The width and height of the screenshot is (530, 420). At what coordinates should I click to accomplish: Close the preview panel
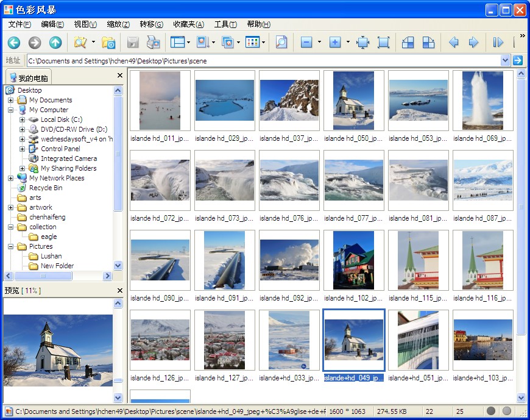[x=120, y=291]
